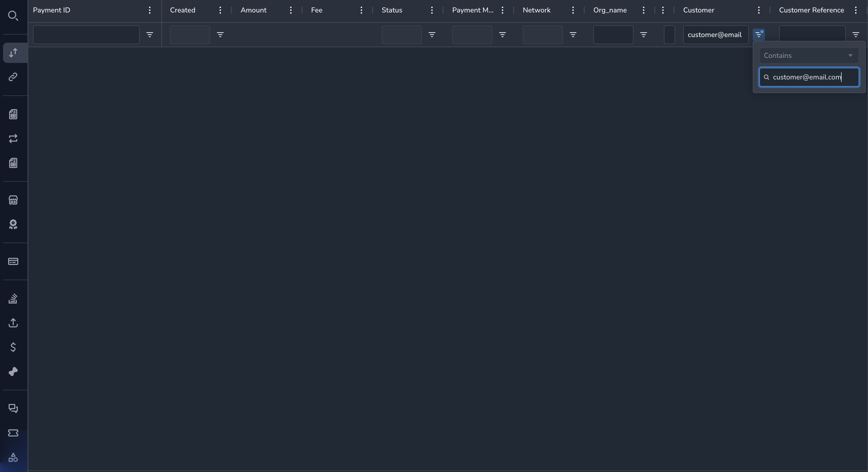This screenshot has width=868, height=472.
Task: Open Created column filter icon
Action: pos(220,35)
